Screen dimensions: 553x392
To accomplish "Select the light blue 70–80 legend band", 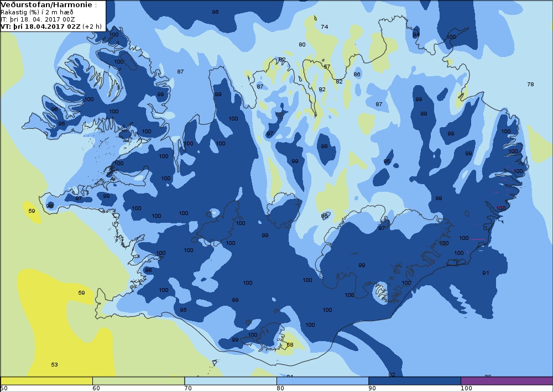I will [x=230, y=381].
